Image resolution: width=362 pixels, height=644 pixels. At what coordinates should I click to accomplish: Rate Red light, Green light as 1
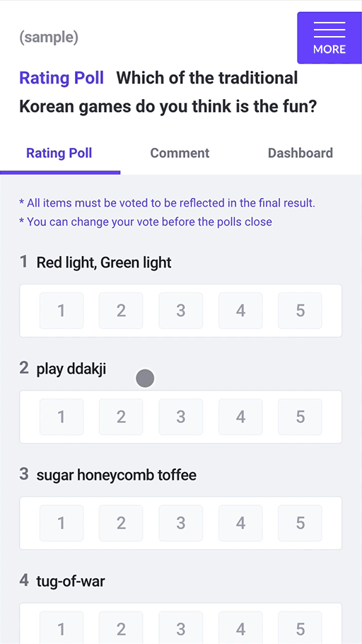point(62,311)
